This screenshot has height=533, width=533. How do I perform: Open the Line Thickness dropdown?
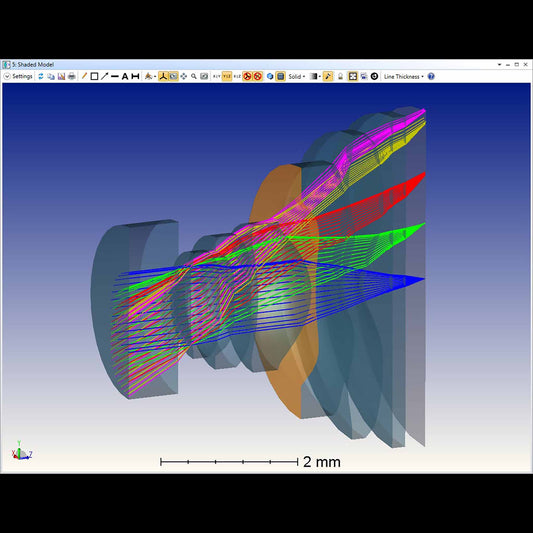coord(403,76)
